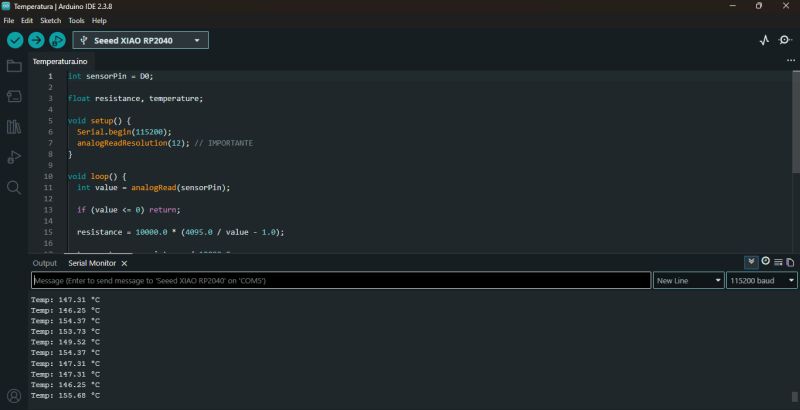Viewport: 800px width, 410px height.
Task: Start Debugging with the play-bug icon
Action: point(57,40)
